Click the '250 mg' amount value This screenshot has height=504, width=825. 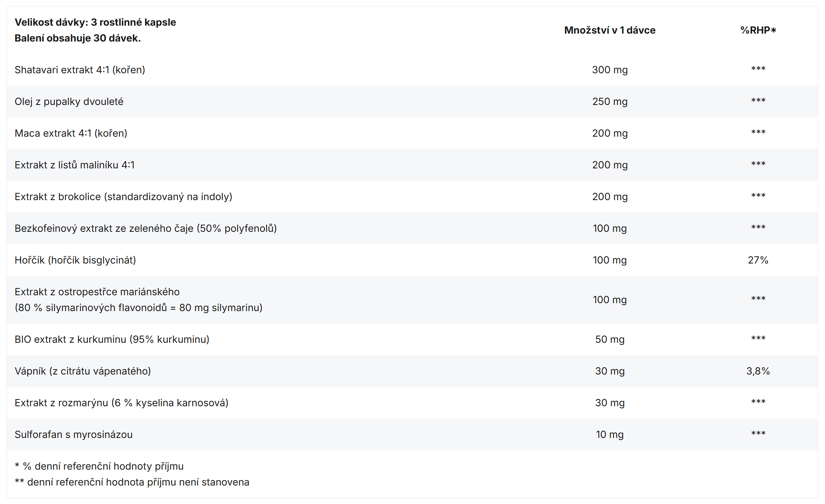coord(609,102)
